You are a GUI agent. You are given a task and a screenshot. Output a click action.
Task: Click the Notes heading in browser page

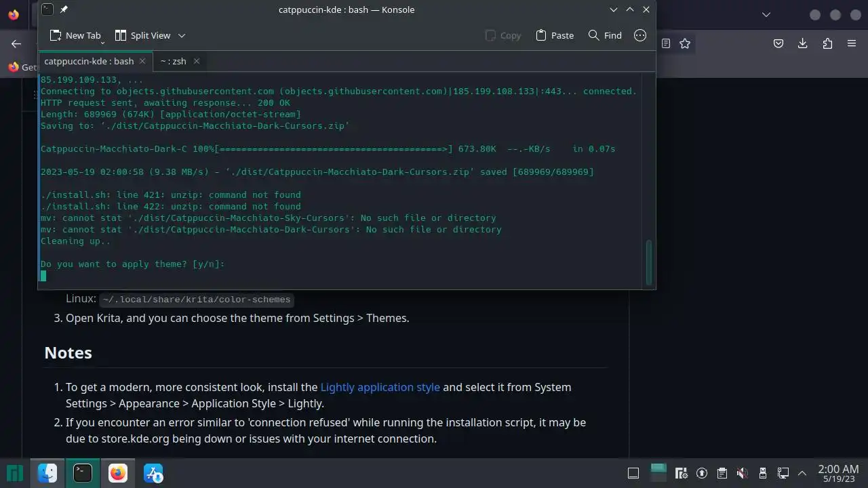point(68,352)
